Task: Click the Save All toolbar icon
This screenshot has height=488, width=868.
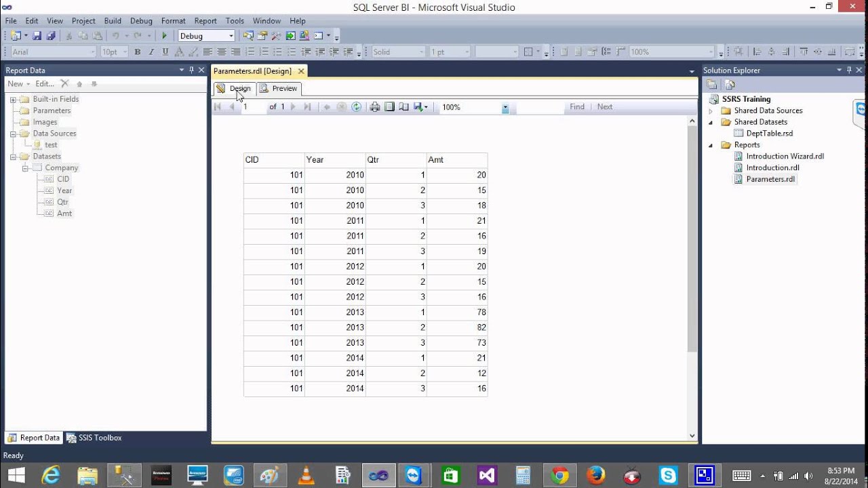Action: 50,36
